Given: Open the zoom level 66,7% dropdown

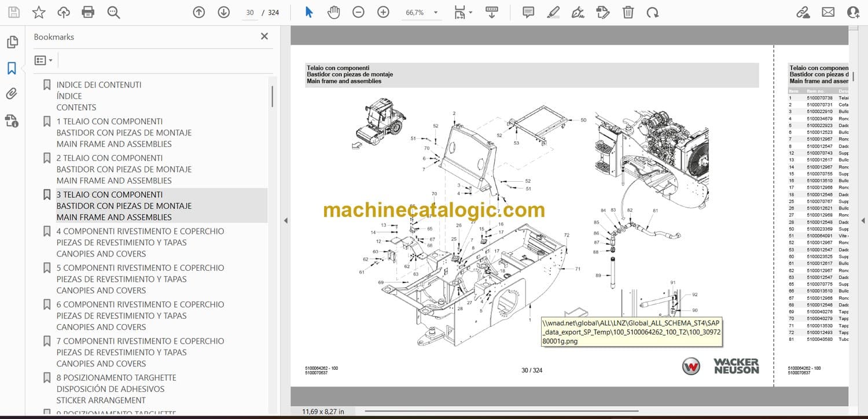Looking at the screenshot, I should pos(436,13).
